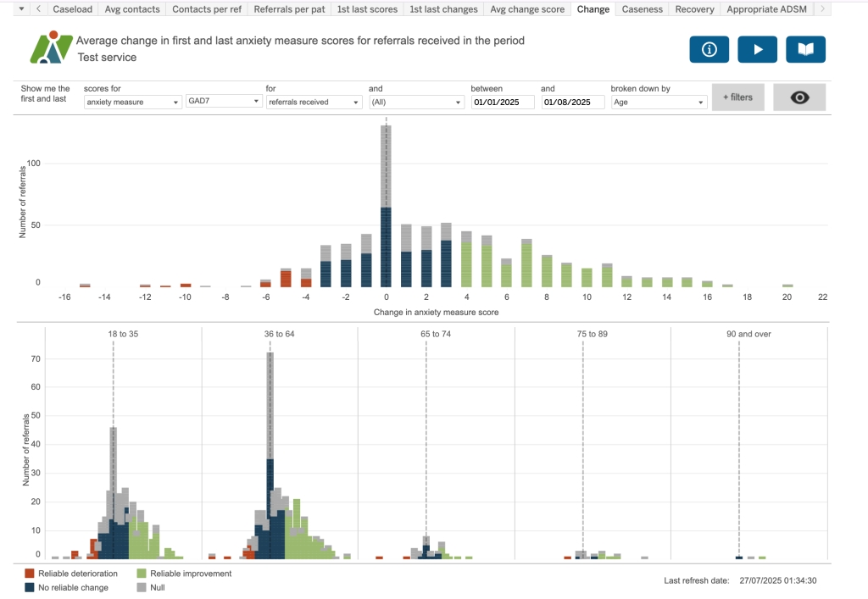Toggle the eye visibility button
This screenshot has width=868, height=599.
click(798, 97)
